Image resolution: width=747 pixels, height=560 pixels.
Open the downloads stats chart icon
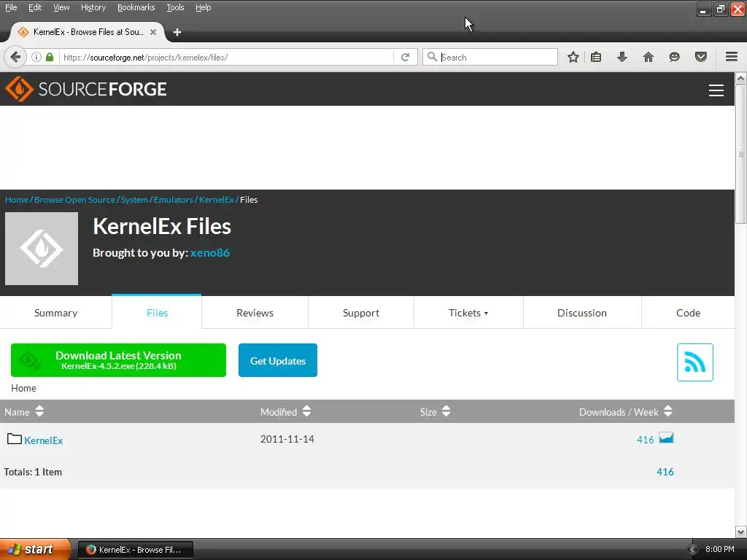666,437
